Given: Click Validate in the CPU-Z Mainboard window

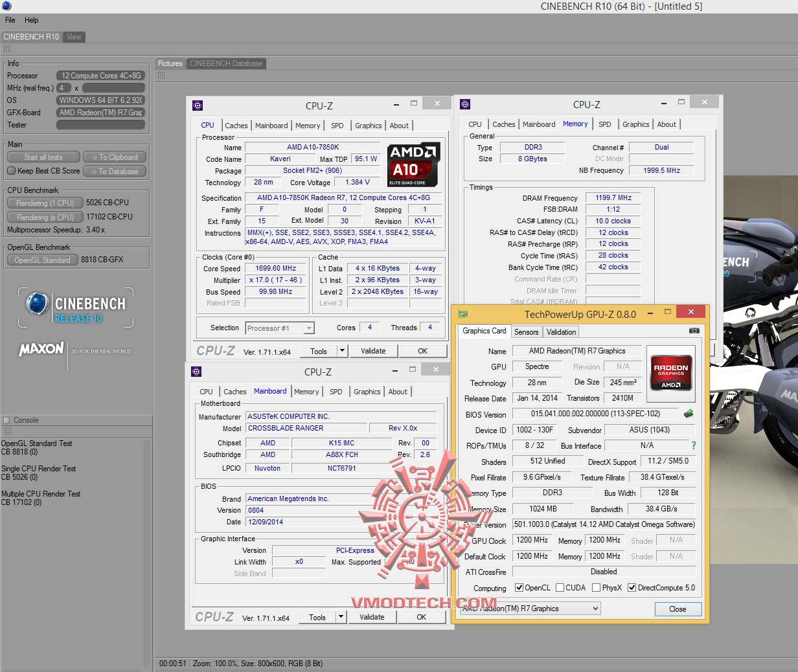Looking at the screenshot, I should (x=372, y=617).
